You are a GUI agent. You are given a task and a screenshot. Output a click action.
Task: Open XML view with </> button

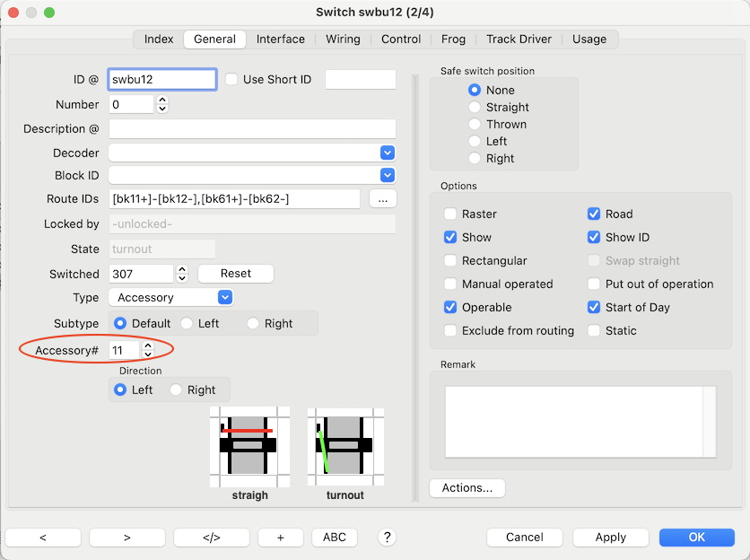pos(211,538)
